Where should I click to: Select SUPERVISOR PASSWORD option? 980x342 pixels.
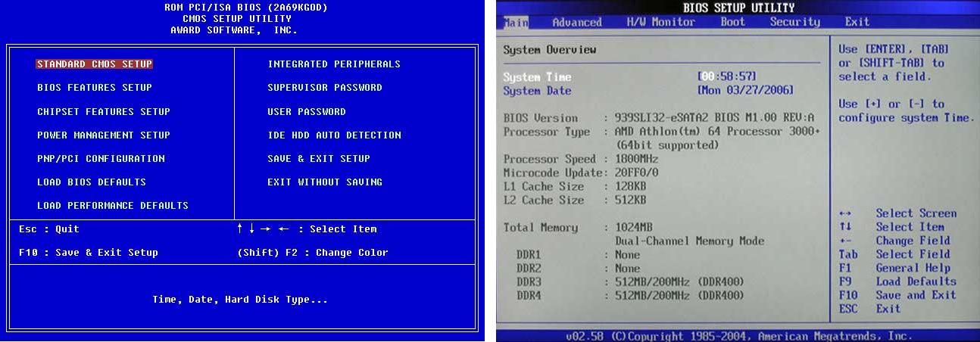pos(325,88)
